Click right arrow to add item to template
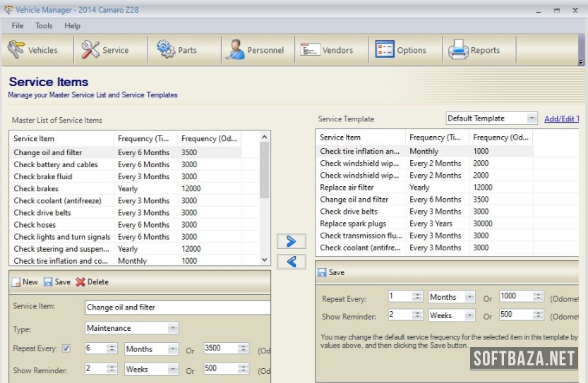588x383 pixels. pyautogui.click(x=292, y=241)
